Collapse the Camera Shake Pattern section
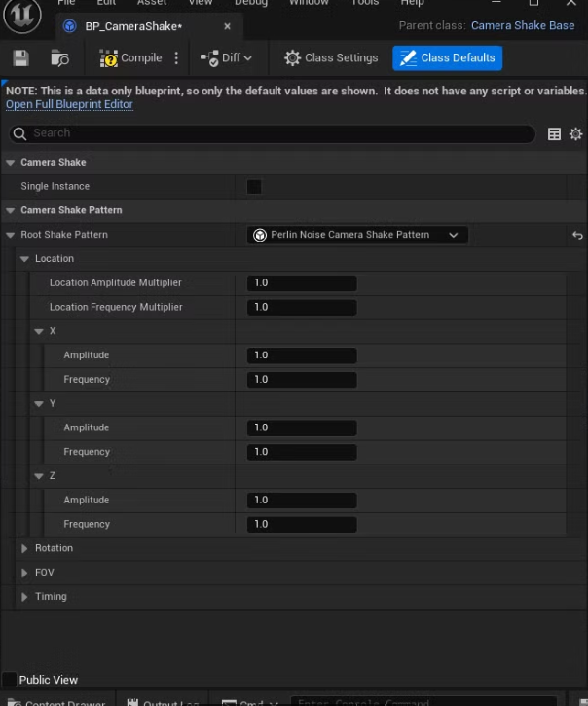This screenshot has height=706, width=588. point(11,210)
